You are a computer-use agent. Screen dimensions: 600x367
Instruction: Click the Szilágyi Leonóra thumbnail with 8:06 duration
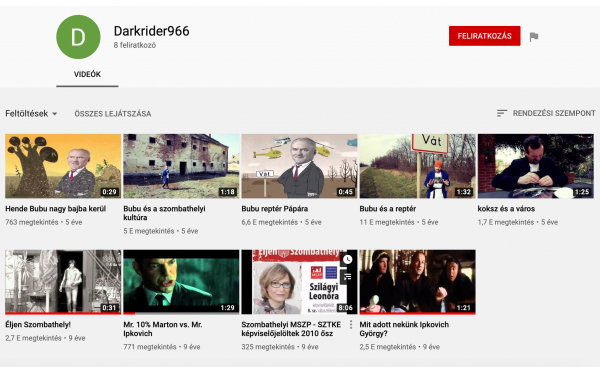[x=299, y=282]
